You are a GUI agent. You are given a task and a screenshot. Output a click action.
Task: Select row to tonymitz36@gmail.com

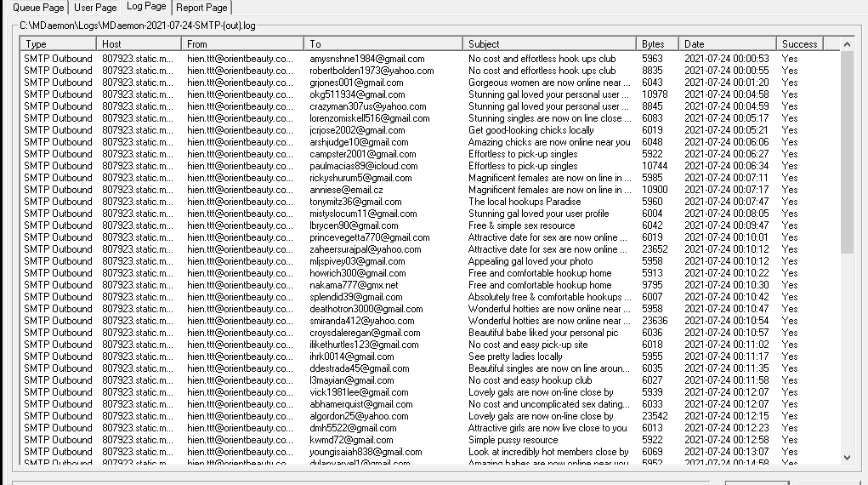click(x=430, y=202)
